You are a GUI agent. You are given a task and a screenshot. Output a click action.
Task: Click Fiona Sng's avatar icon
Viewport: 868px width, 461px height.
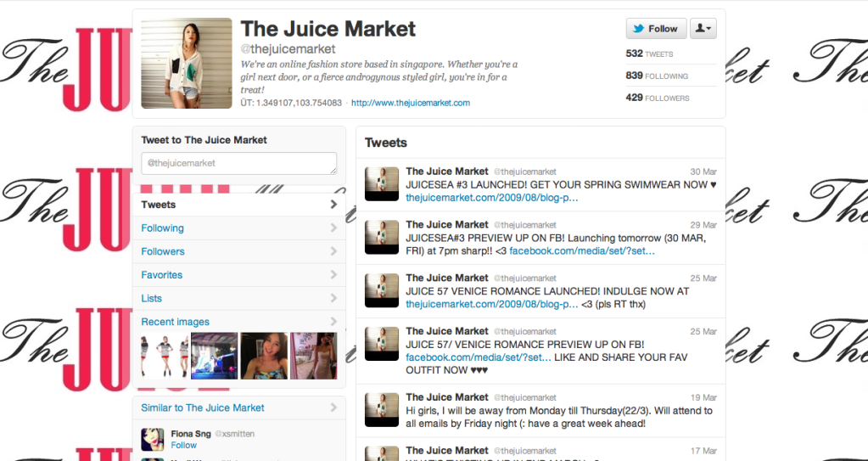click(152, 439)
